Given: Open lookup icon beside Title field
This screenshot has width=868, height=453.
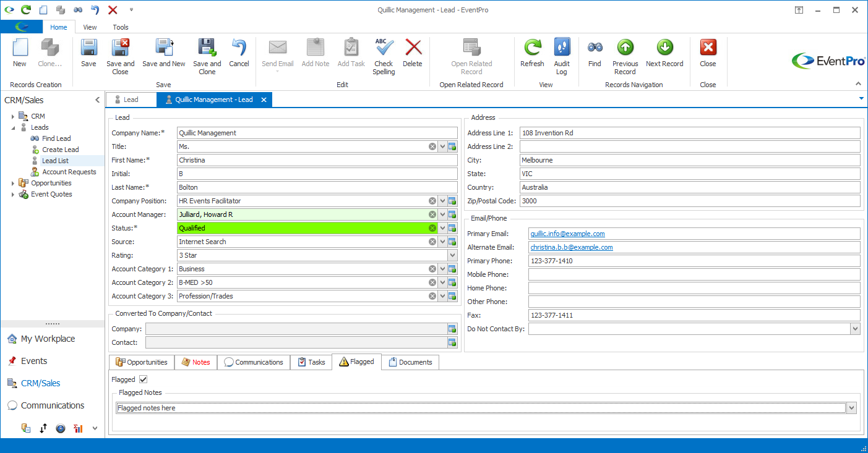Looking at the screenshot, I should tap(452, 146).
